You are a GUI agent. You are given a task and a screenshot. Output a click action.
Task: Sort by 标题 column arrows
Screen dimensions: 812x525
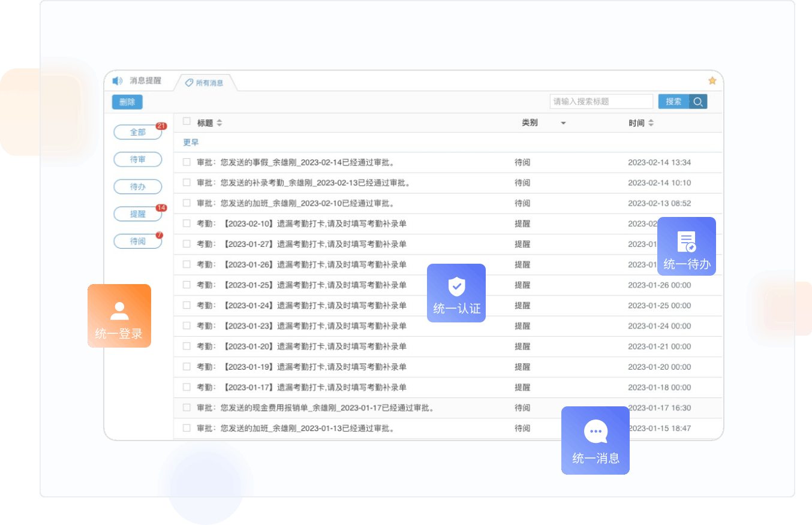coord(219,123)
